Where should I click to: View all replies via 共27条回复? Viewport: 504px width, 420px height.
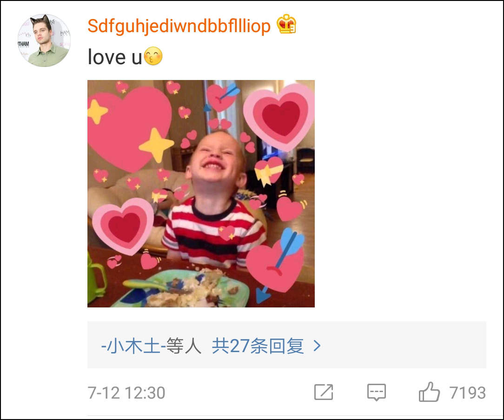[258, 346]
